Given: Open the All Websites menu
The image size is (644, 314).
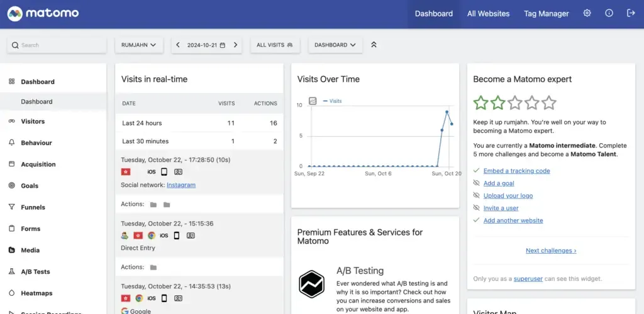Looking at the screenshot, I should [x=489, y=14].
